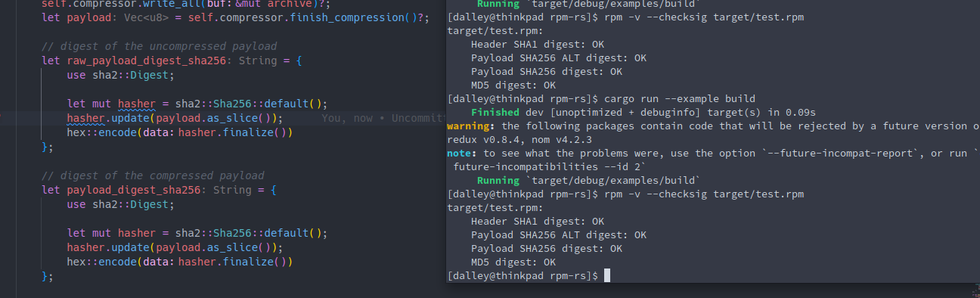Click 'redux v0.8.4, nom v4.2.3' package text
The image size is (980, 298).
pos(519,140)
